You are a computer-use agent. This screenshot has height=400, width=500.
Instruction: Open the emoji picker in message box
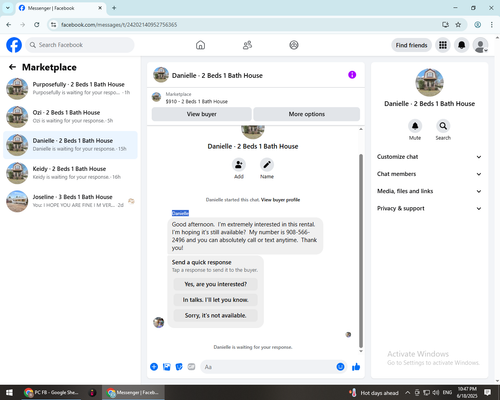pyautogui.click(x=340, y=367)
